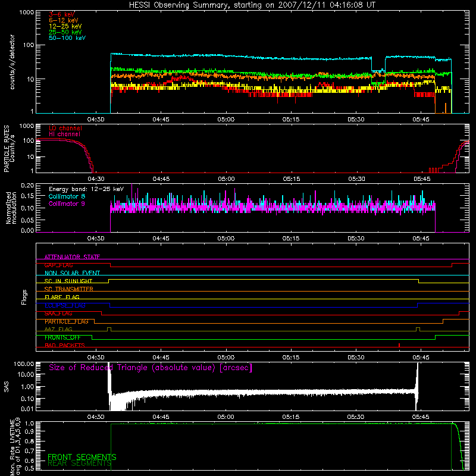Click the 0.20 tick on the modulation axis
This screenshot has height=476, width=476.
(27, 185)
